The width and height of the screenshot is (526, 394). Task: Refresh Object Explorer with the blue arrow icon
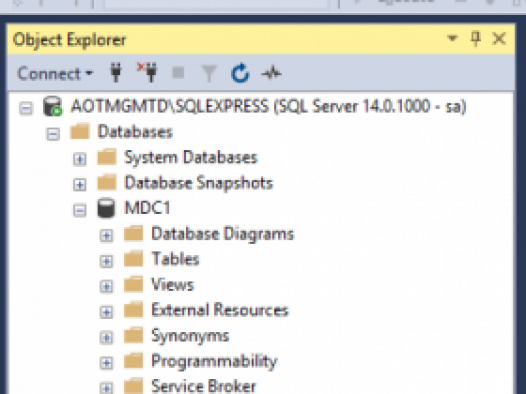coord(240,73)
